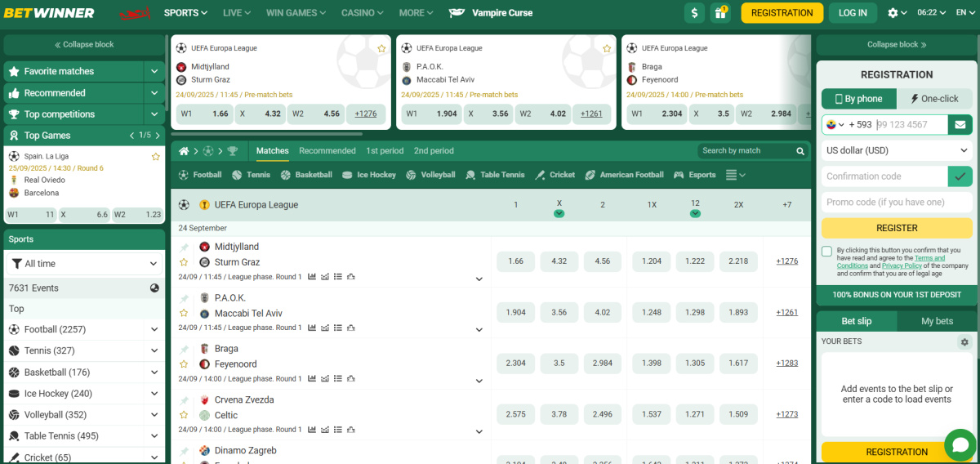The width and height of the screenshot is (980, 464).
Task: Open the gift bonuses icon
Action: tap(719, 13)
